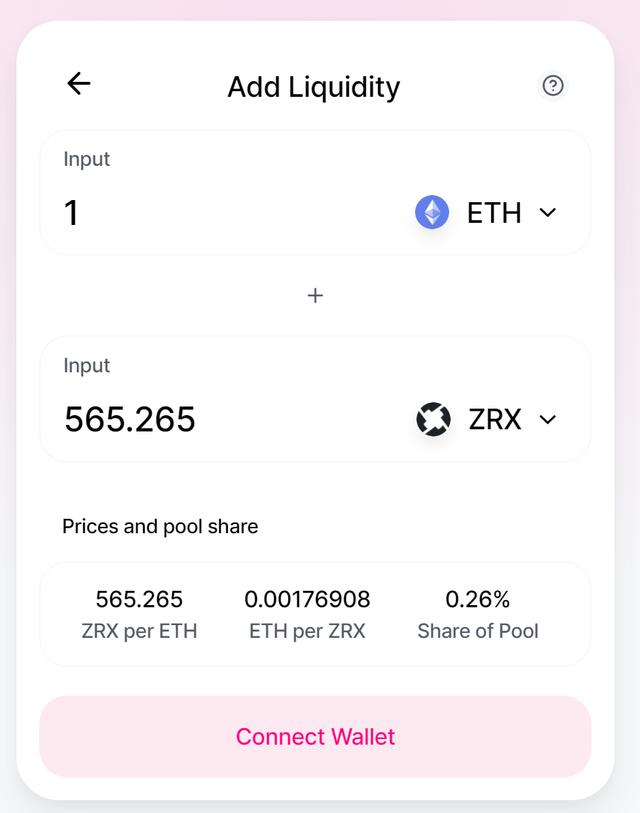Viewport: 640px width, 813px height.
Task: Click the Ethereum token logo
Action: tap(432, 212)
